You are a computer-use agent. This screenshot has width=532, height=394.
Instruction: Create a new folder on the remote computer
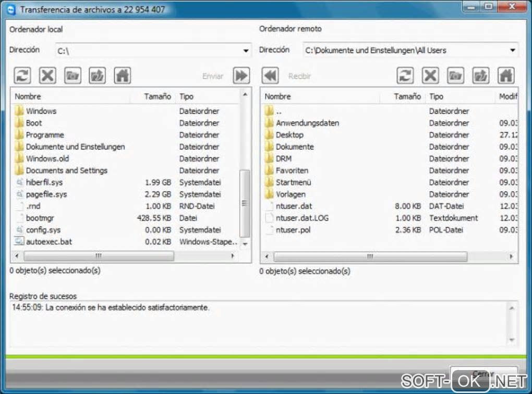(x=455, y=75)
